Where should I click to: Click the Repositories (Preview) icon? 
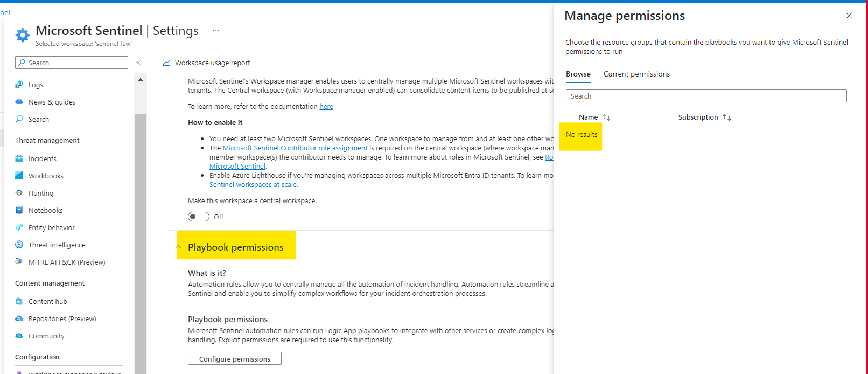click(19, 318)
